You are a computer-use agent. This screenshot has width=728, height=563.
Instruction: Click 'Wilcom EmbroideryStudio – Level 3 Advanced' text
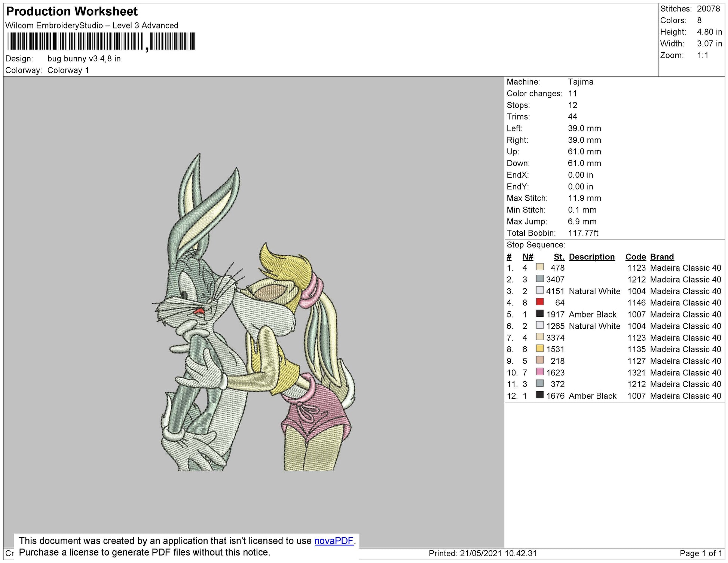[x=92, y=25]
